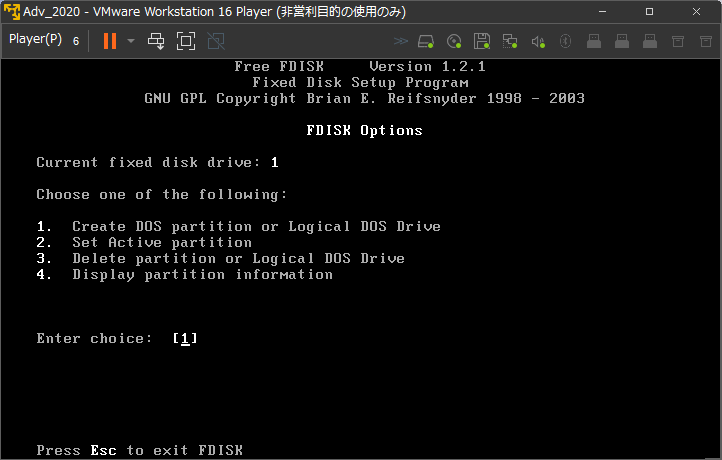Click the first USB device icon

[x=594, y=41]
